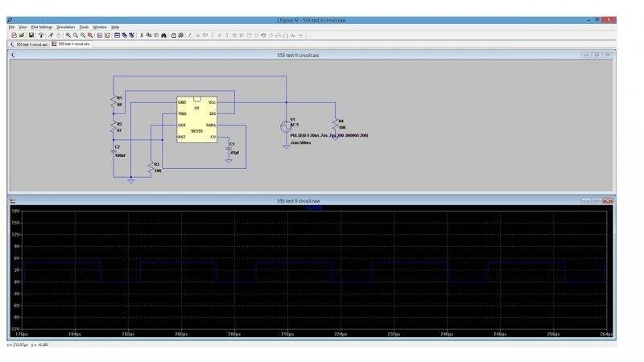Select resistor R1 in the schematic
This screenshot has width=644, height=362.
(114, 101)
